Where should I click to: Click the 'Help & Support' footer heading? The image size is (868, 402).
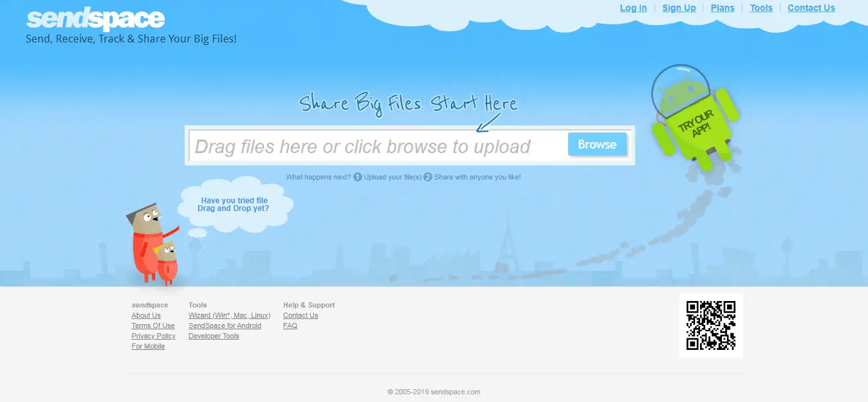point(309,305)
